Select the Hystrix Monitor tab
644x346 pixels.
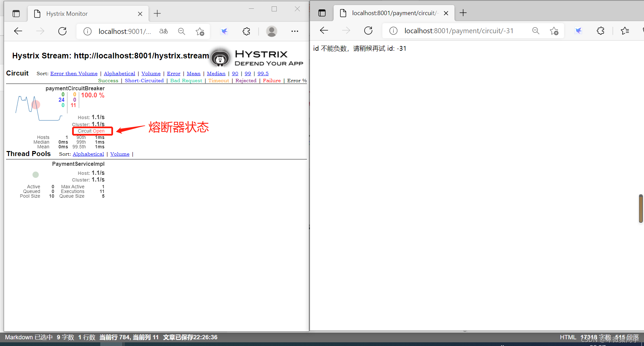(88, 14)
